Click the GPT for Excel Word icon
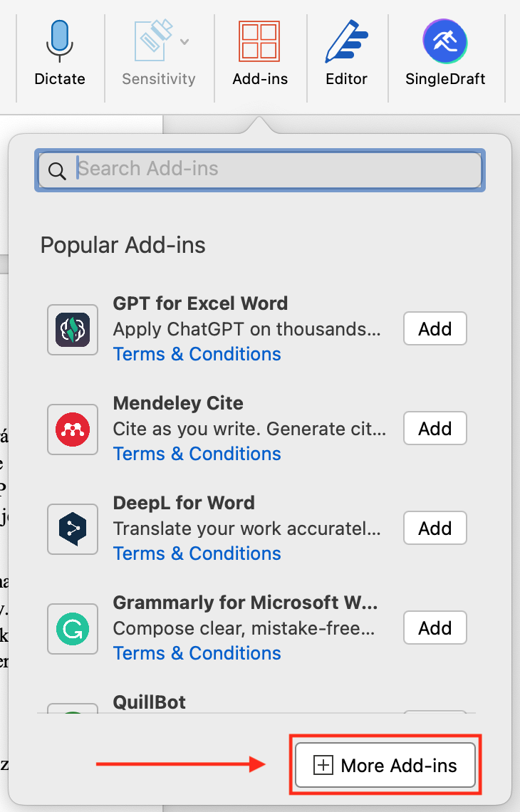 pos(72,329)
